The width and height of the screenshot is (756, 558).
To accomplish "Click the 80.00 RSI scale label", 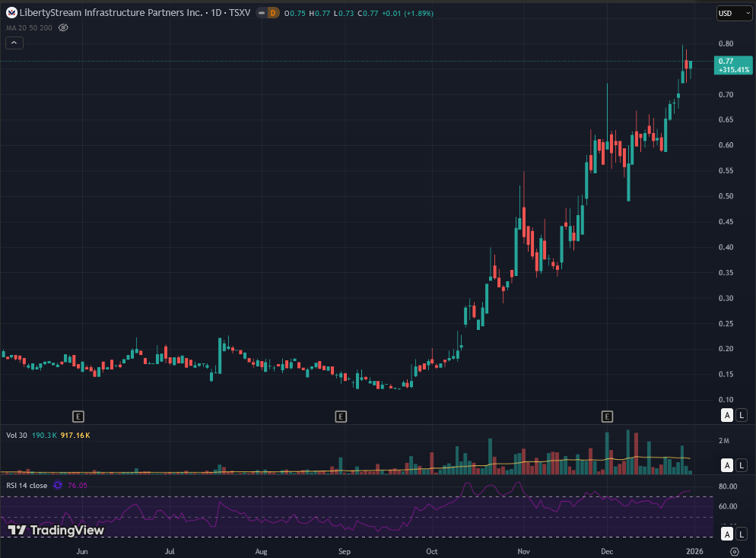I will 728,487.
